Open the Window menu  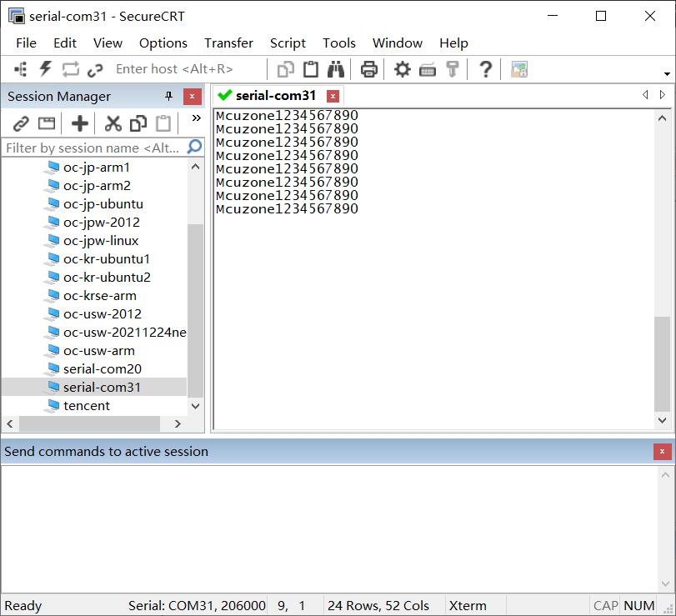click(x=398, y=43)
